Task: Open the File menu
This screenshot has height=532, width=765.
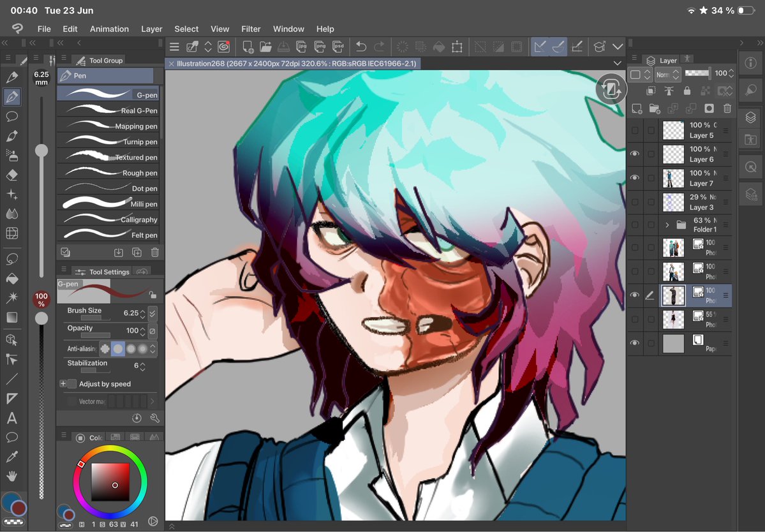Action: pos(44,29)
